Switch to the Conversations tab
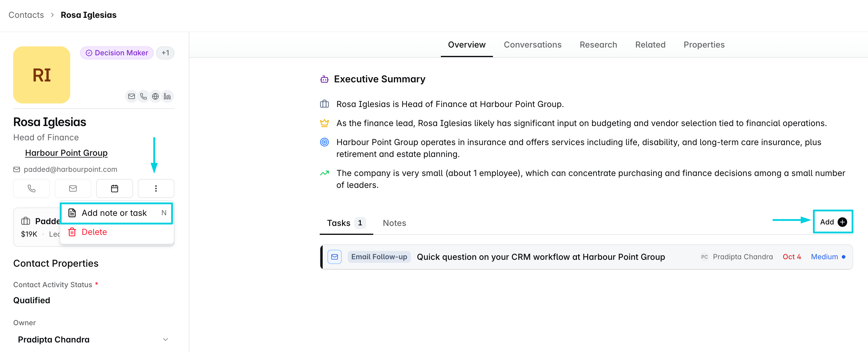This screenshot has height=352, width=868. 533,45
